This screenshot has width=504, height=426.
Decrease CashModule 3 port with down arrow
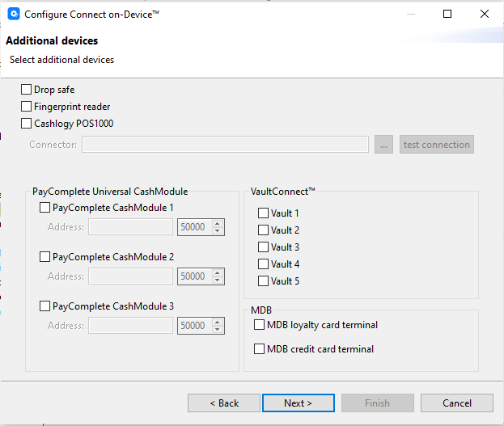tap(218, 329)
